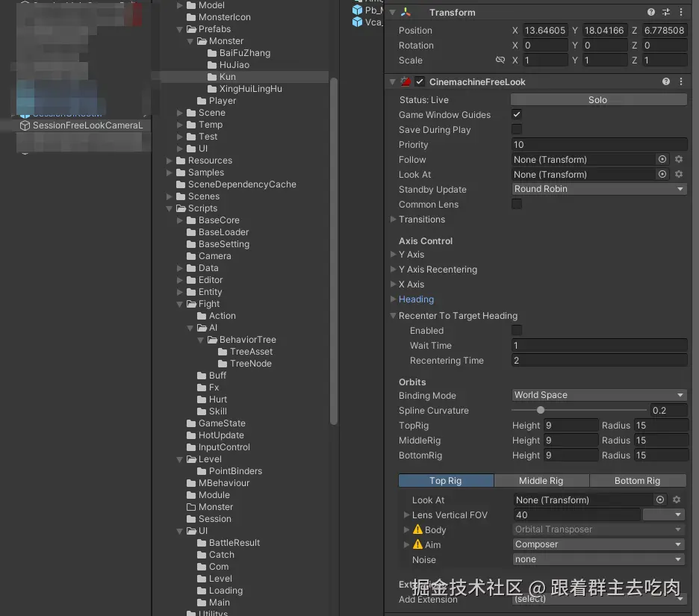Expand the Heading foldout
Screen dimensions: 699x616
click(393, 299)
